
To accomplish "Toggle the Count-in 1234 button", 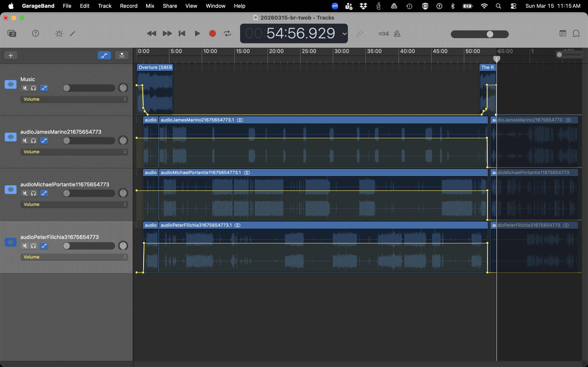I will point(383,34).
